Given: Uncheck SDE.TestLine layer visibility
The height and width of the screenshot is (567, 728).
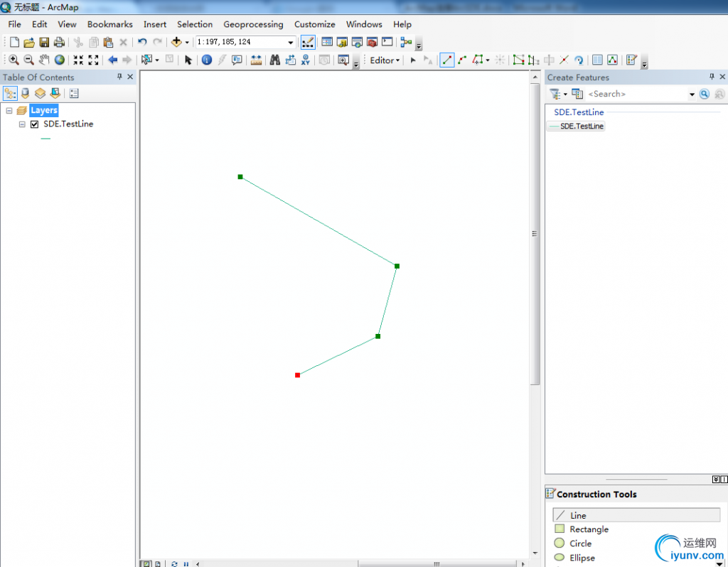Looking at the screenshot, I should (34, 124).
